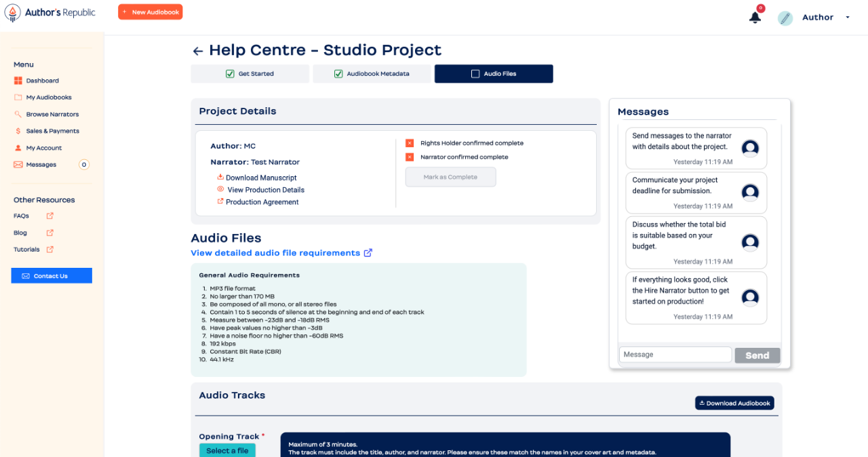Screen dimensions: 868x457
Task: Expand the Author account dropdown arrow
Action: point(848,18)
